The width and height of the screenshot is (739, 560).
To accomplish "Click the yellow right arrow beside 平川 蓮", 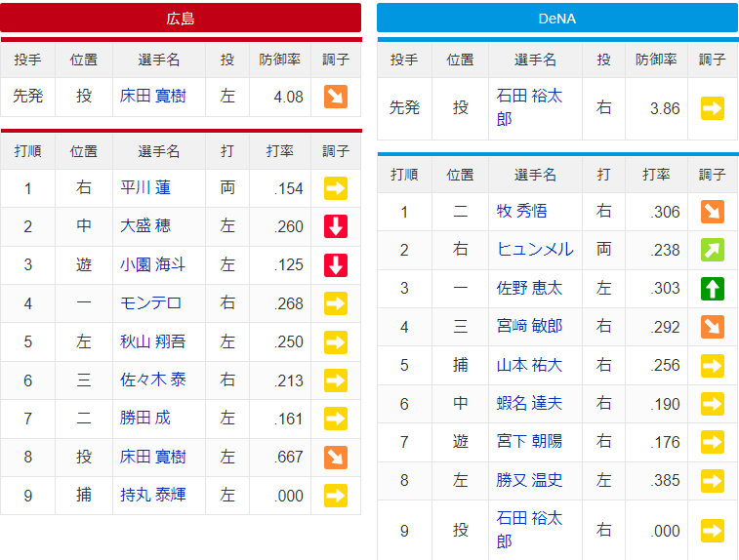I will [x=336, y=188].
